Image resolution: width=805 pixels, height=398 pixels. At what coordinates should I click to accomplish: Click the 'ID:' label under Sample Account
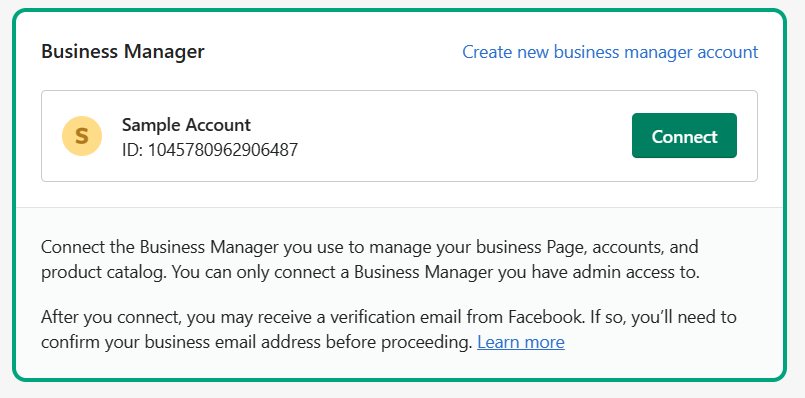132,150
